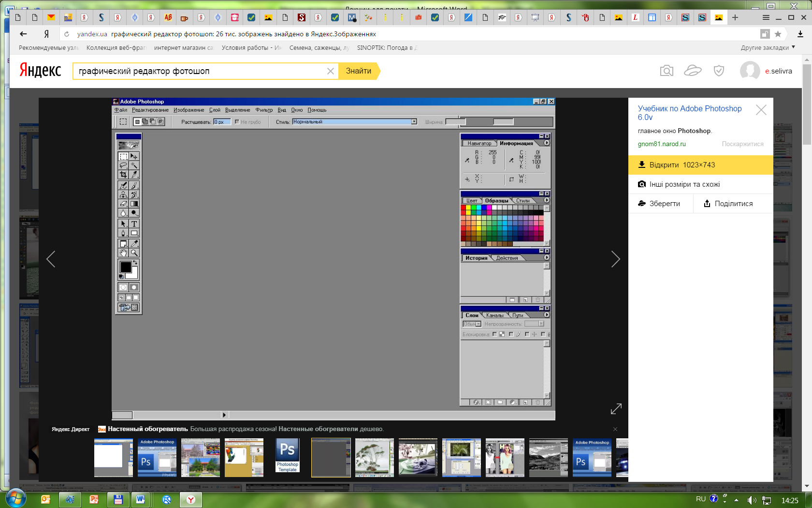Switch to the 'AB' browser tab
This screenshot has height=508, width=812.
[168, 17]
